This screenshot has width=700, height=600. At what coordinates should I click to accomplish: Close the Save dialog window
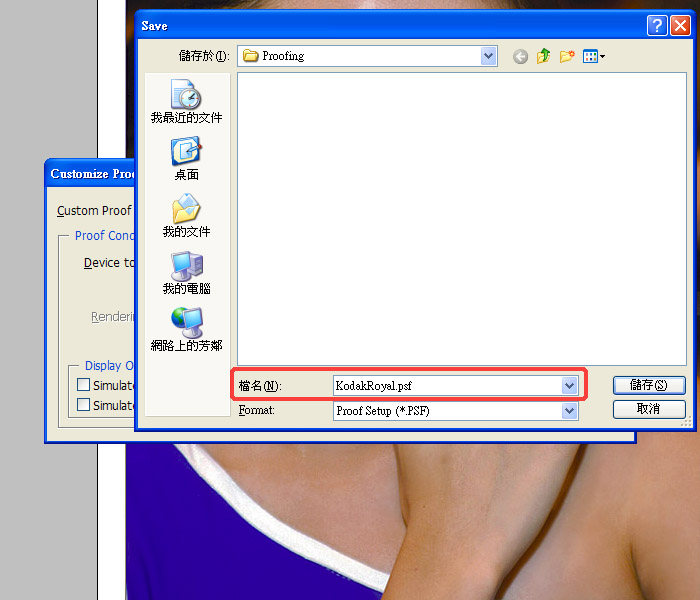680,25
